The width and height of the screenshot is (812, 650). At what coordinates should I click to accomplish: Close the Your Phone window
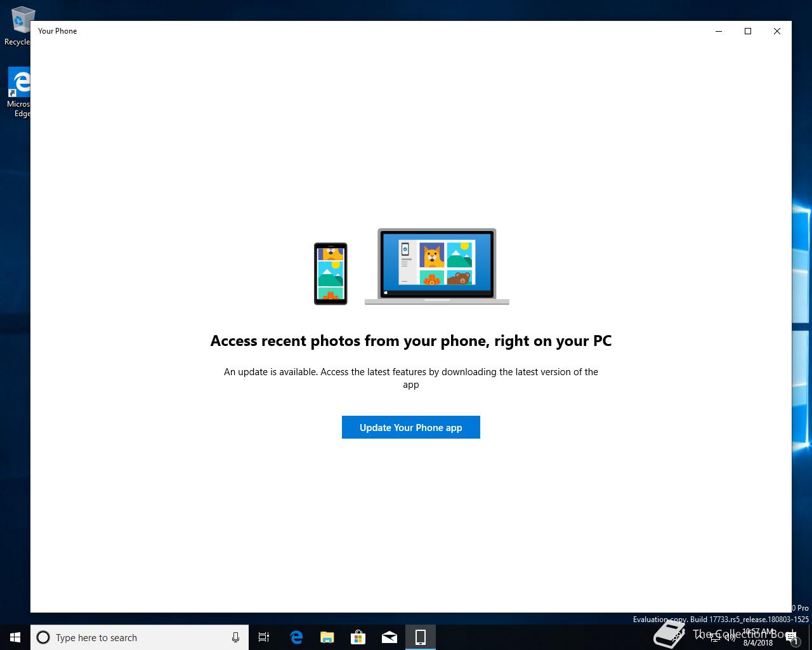(x=777, y=31)
